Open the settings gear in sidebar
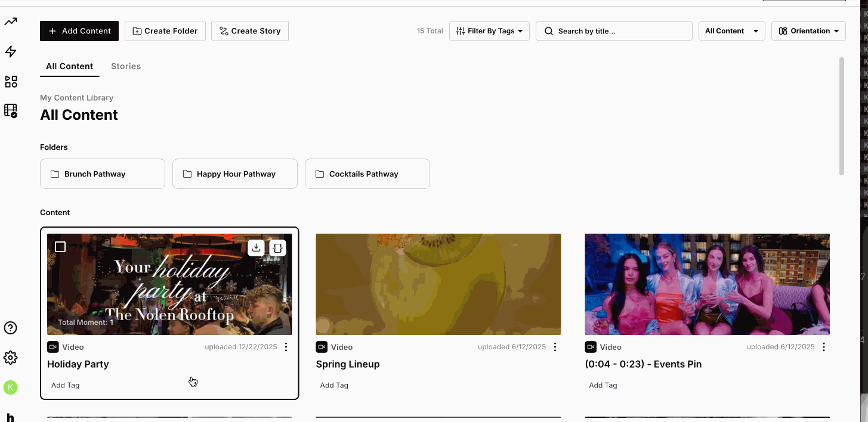The image size is (868, 422). [11, 358]
